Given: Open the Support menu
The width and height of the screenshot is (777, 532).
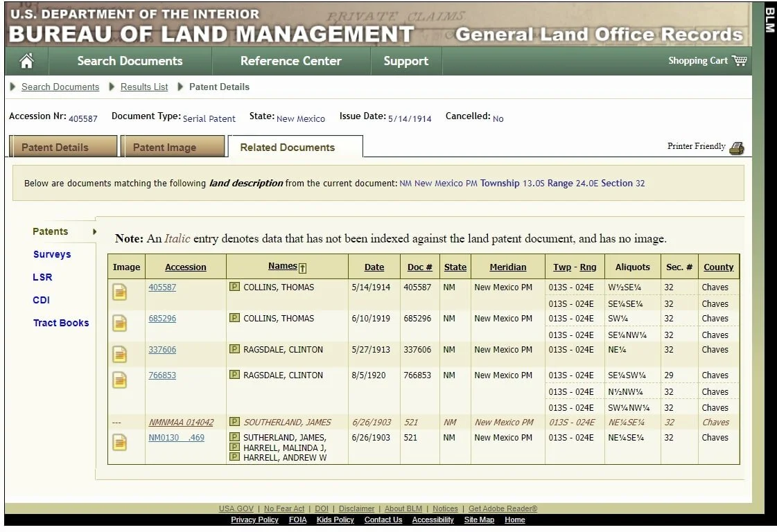Looking at the screenshot, I should point(406,61).
